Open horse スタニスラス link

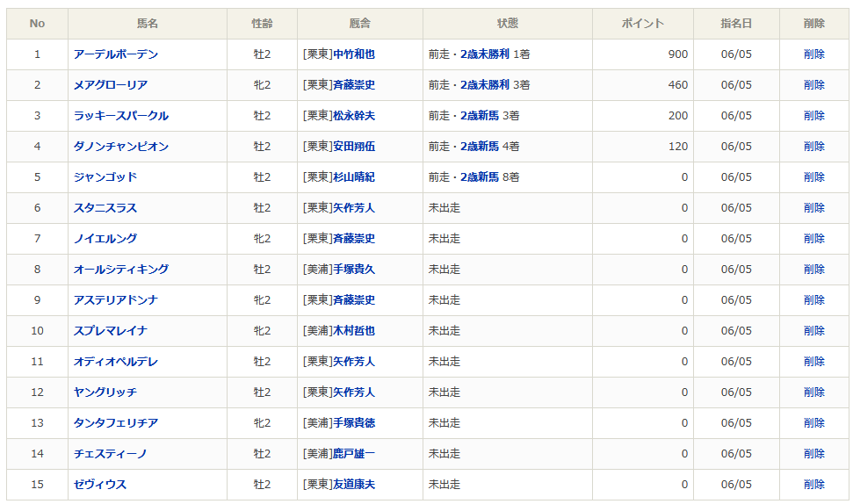point(105,208)
